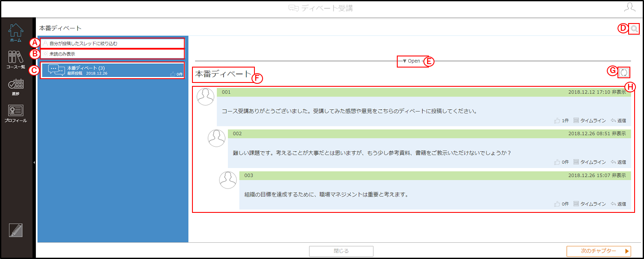Open タイムライン for post 002
Viewport: 644px width, 259px height.
[x=590, y=162]
